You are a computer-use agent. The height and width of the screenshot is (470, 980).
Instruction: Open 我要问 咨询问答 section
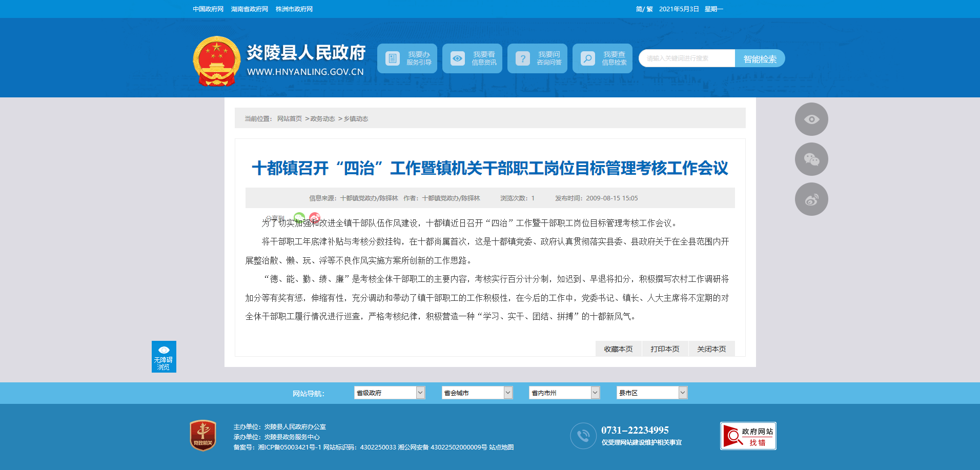click(537, 58)
